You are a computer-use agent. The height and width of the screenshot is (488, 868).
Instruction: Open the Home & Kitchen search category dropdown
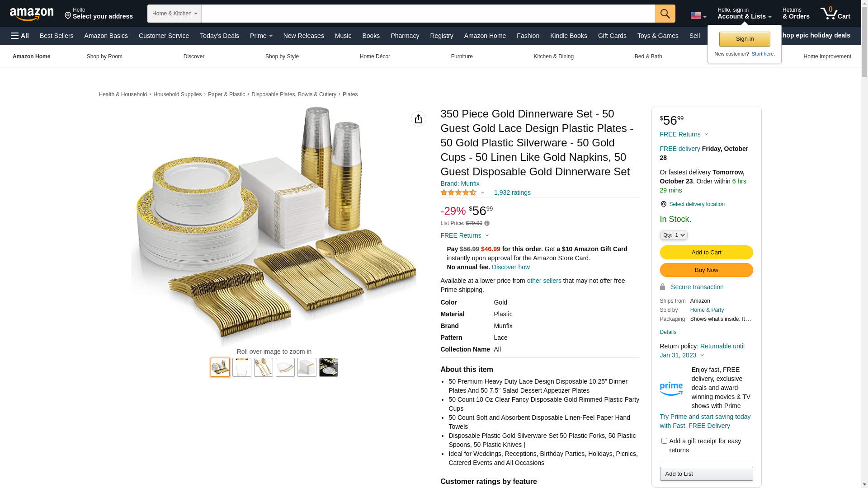pyautogui.click(x=175, y=14)
